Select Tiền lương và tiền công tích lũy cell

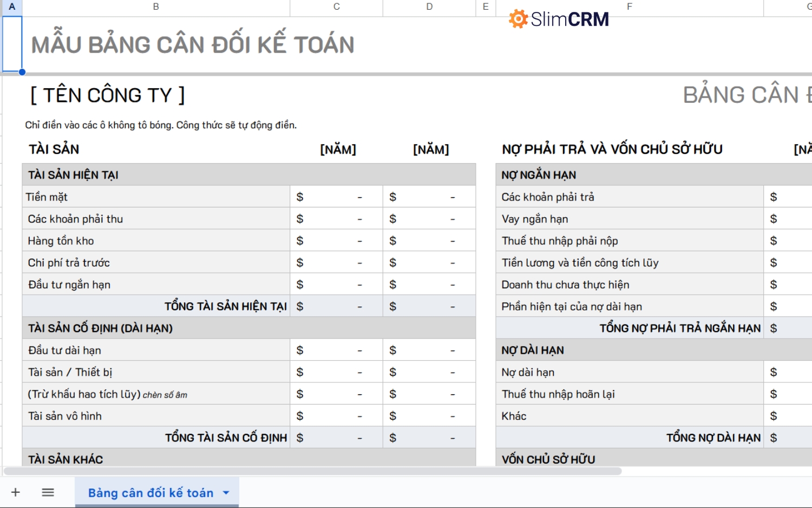tap(630, 263)
